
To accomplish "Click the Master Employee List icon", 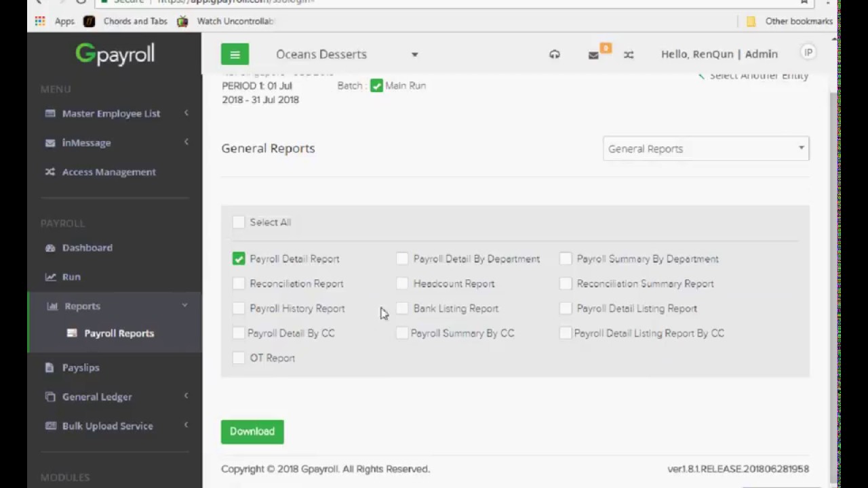I will click(x=50, y=113).
